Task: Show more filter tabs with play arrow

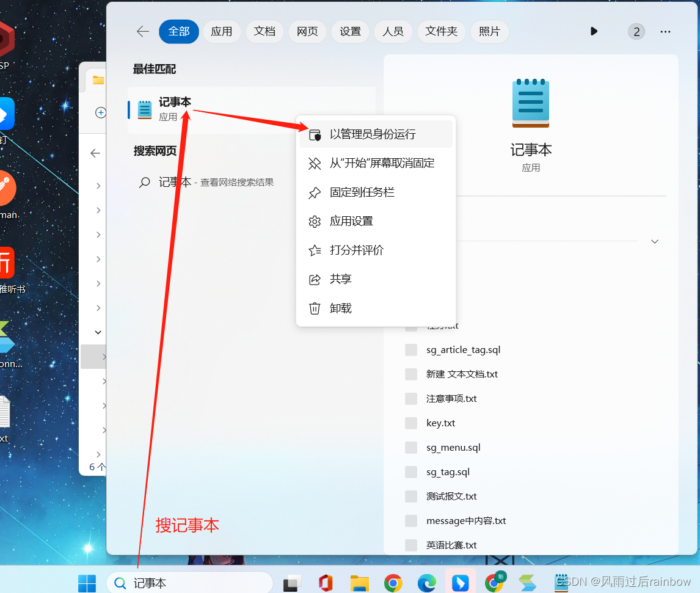Action: 594,31
